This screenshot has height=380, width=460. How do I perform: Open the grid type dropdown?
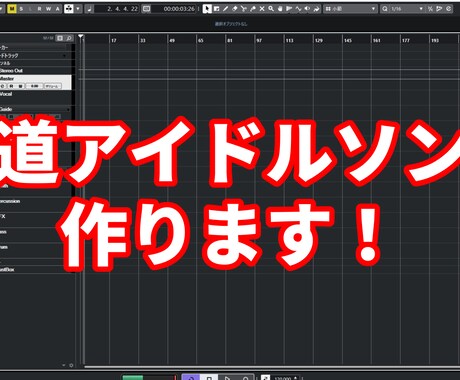click(350, 9)
